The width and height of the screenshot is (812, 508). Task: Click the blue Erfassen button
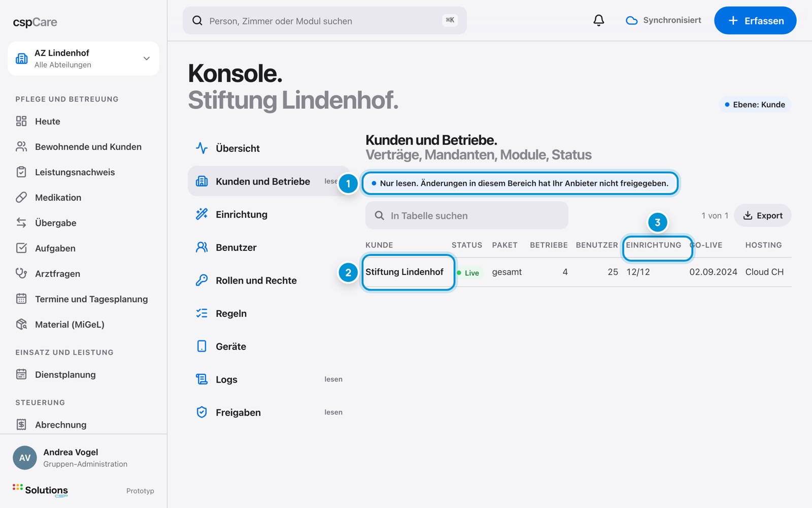(755, 20)
